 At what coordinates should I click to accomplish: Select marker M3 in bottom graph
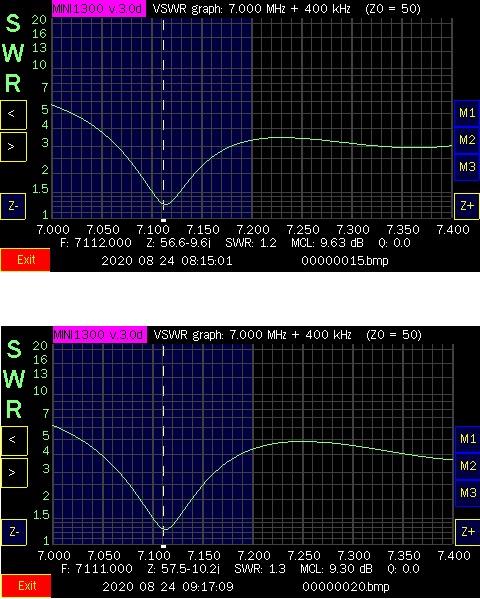point(467,493)
